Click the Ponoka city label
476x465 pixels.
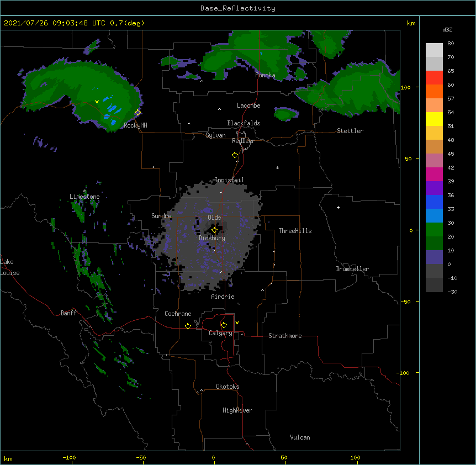pos(265,75)
